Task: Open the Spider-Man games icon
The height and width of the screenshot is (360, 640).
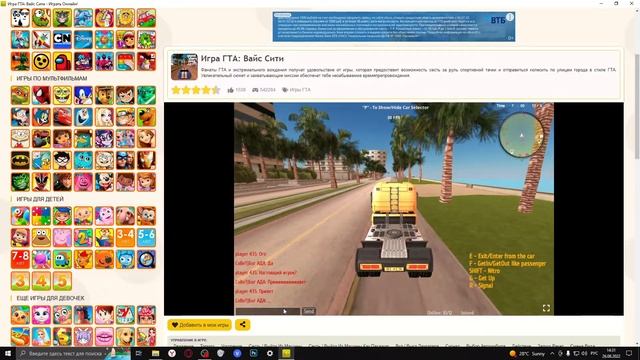Action: point(41,95)
